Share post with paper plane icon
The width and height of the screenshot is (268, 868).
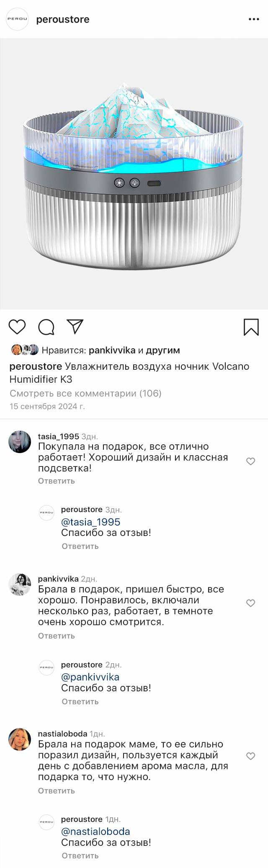tap(75, 327)
